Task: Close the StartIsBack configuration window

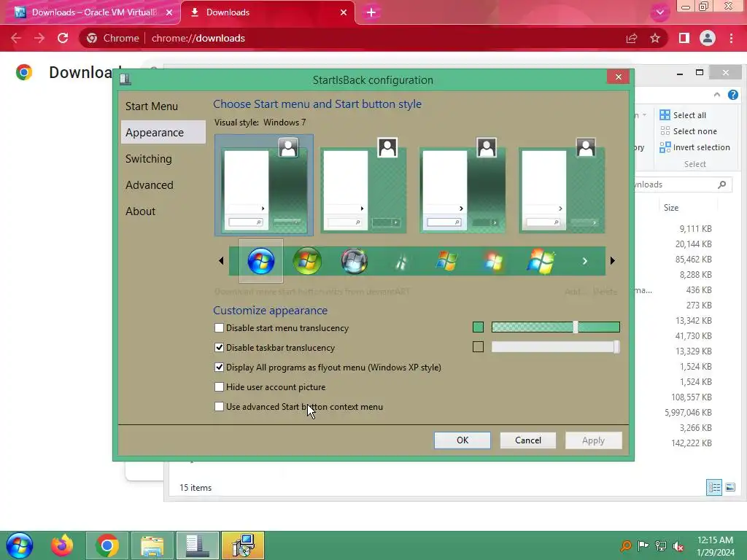Action: (619, 77)
